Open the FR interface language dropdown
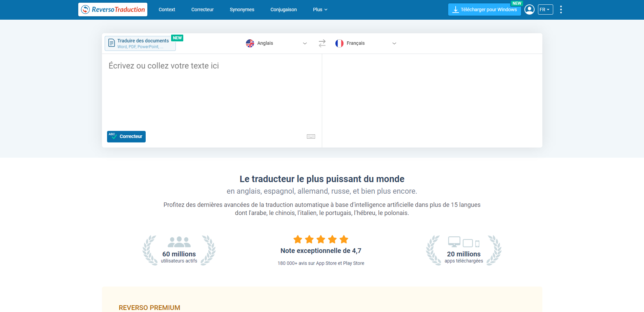The height and width of the screenshot is (312, 644). click(545, 9)
